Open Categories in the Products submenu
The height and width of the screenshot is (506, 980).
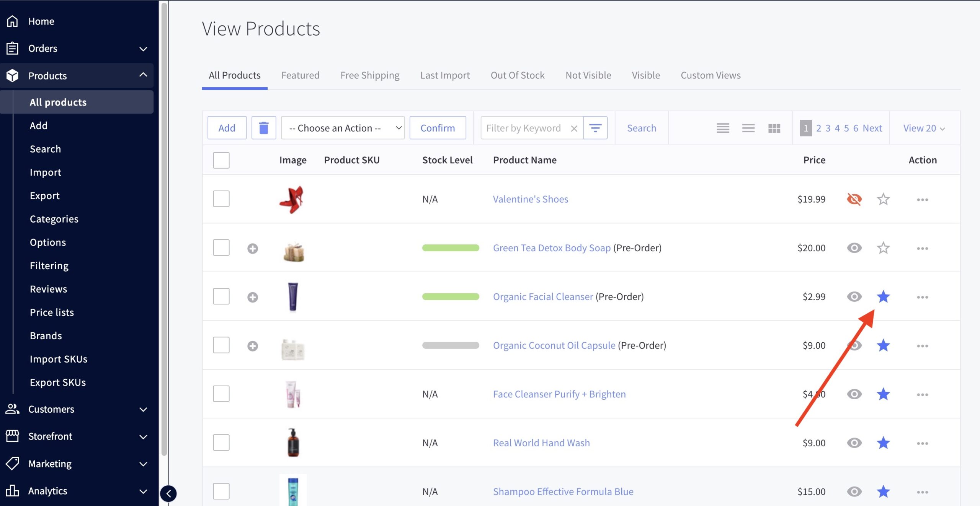(54, 219)
